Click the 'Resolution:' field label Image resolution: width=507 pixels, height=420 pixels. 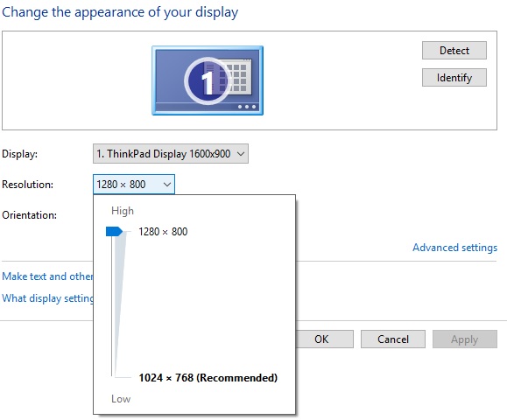click(27, 184)
